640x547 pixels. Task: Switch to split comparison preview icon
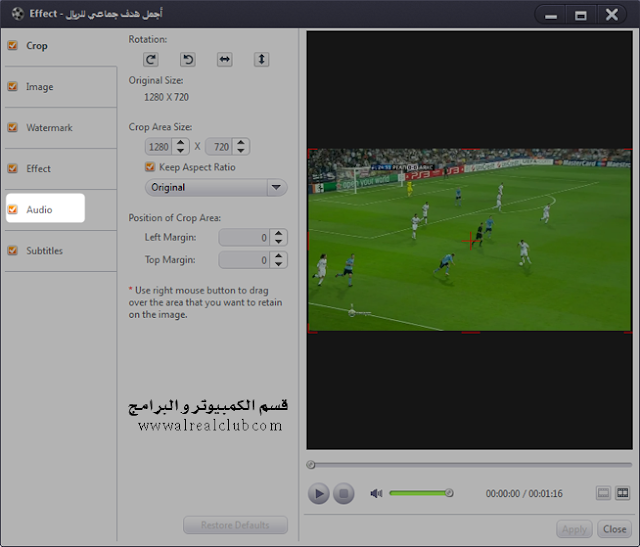click(622, 493)
